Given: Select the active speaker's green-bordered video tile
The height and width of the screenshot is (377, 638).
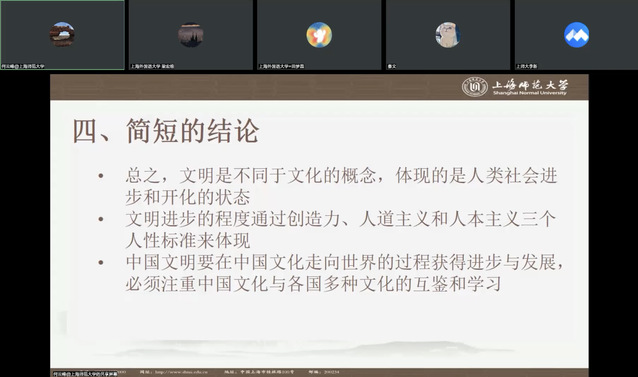Looking at the screenshot, I should click(x=62, y=35).
